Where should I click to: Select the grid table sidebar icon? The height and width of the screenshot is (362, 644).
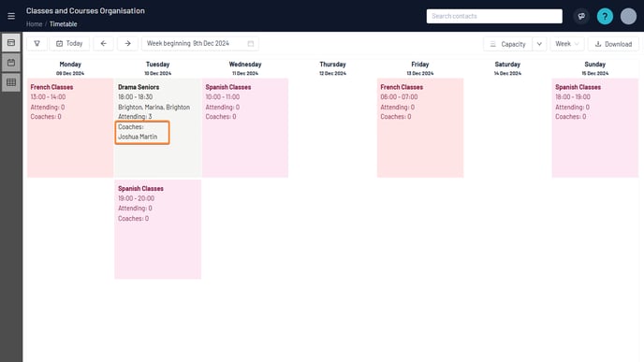[11, 82]
